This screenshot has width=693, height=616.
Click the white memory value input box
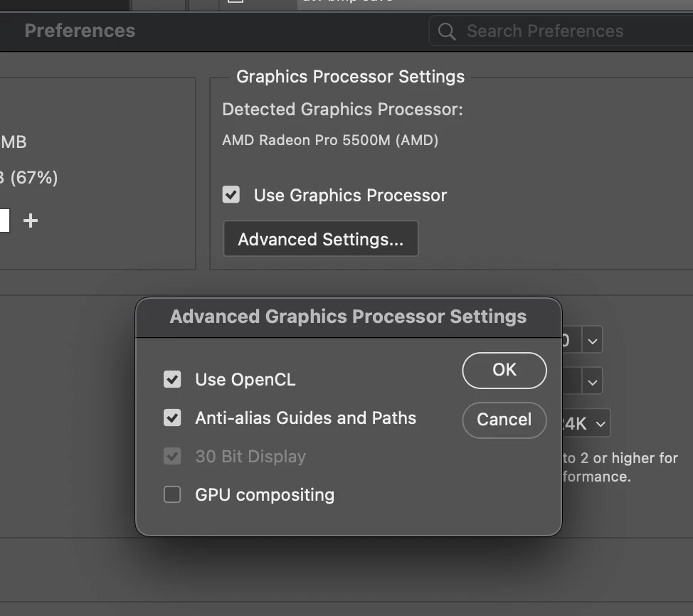pyautogui.click(x=4, y=221)
